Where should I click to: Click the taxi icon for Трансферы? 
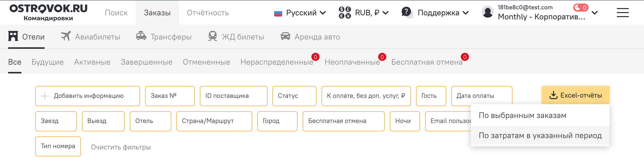pos(141,36)
